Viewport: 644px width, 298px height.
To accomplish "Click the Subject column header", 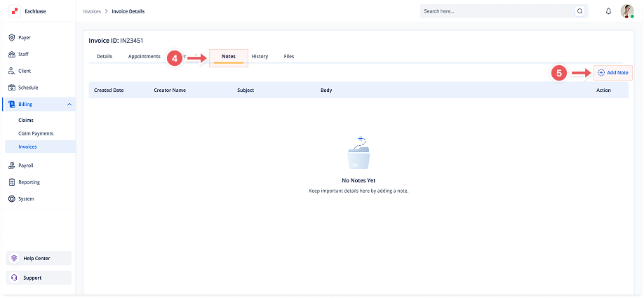I will 246,90.
